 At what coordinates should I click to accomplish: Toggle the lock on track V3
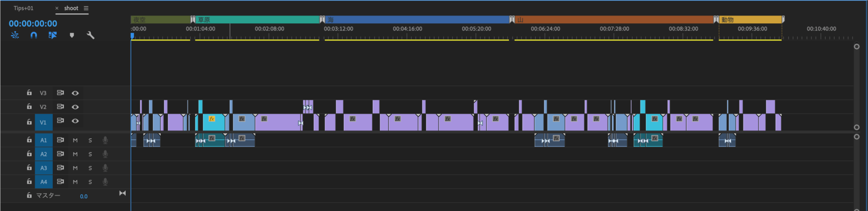point(29,93)
